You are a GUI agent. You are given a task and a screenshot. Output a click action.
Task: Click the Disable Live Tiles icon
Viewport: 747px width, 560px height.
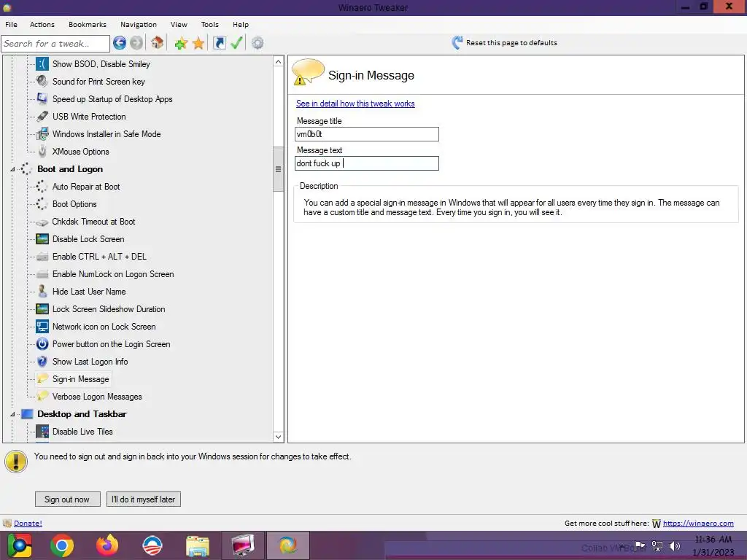click(x=42, y=432)
